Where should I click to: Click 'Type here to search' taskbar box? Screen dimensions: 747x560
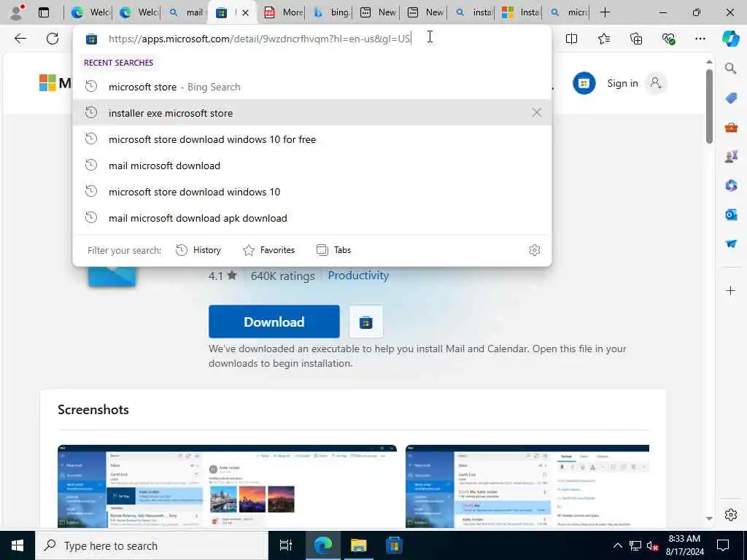152,545
